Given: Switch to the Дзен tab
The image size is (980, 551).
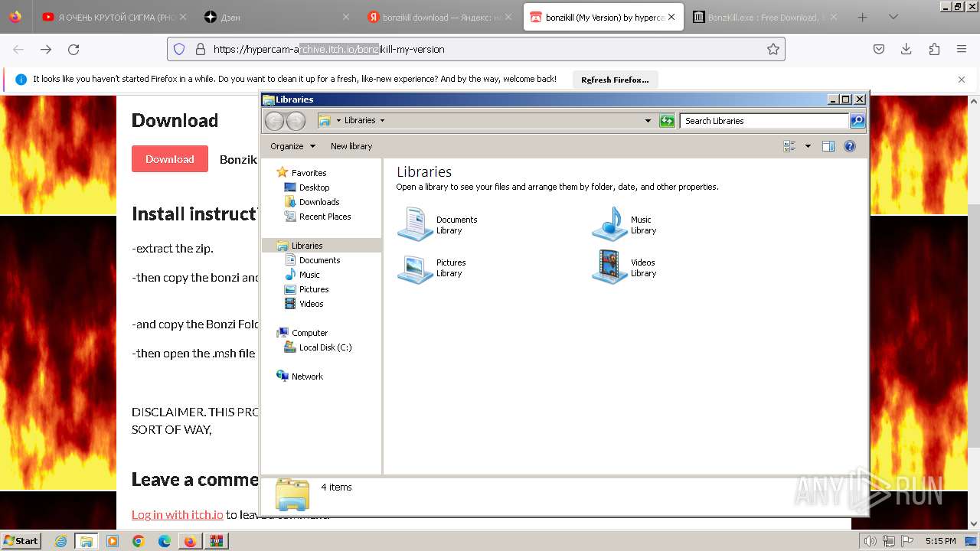Looking at the screenshot, I should [x=276, y=17].
